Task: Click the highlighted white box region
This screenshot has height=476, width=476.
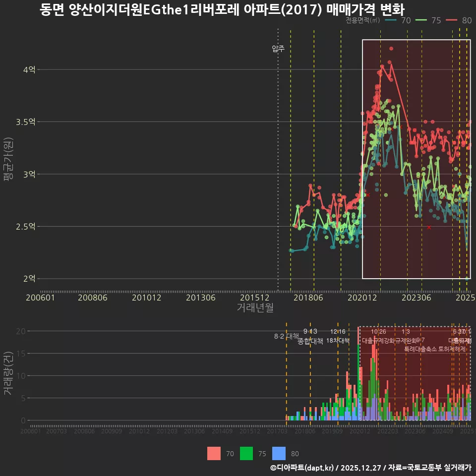Action: coord(416,159)
